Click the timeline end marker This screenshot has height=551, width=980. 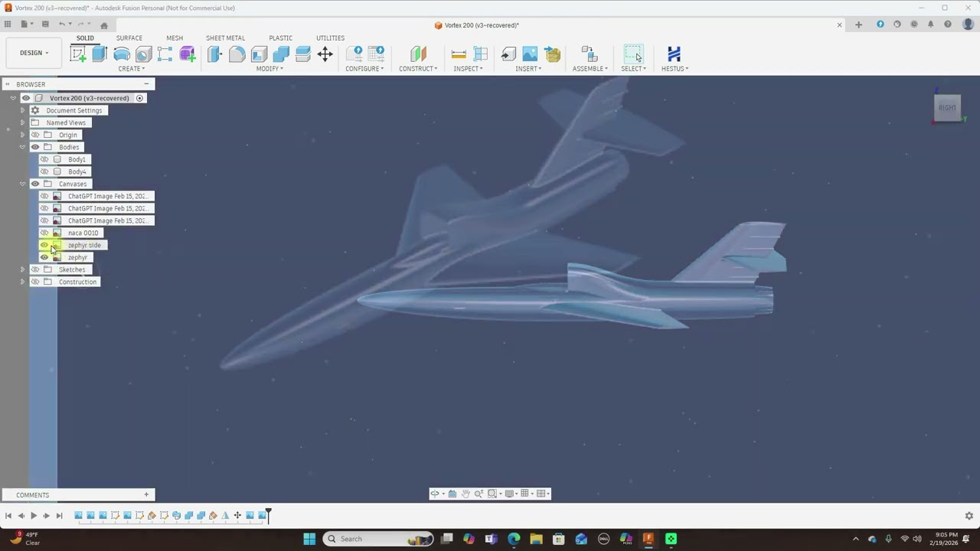268,516
